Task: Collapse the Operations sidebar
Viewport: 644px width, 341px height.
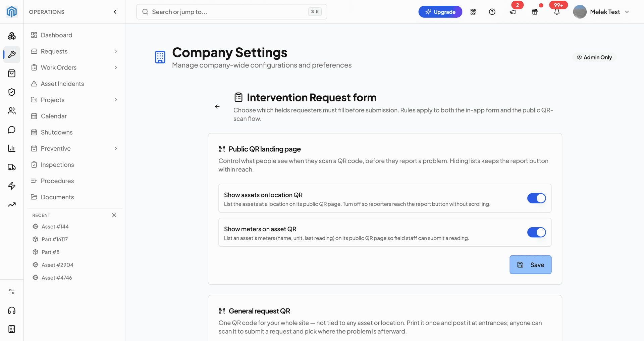Action: coord(115,12)
